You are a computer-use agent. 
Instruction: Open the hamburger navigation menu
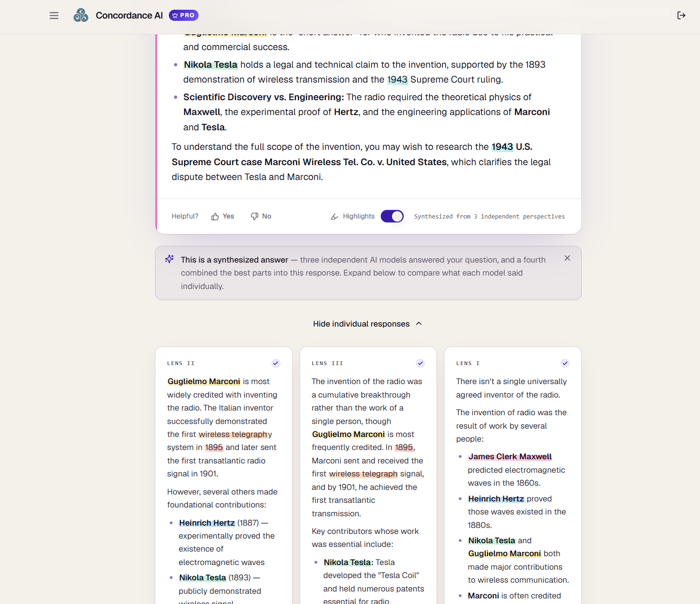[x=54, y=15]
